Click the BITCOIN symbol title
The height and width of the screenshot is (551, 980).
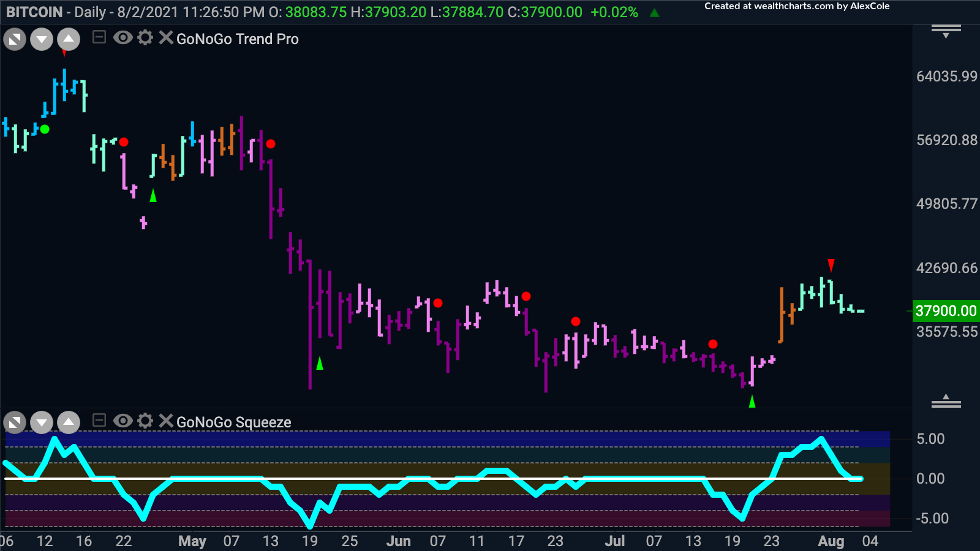click(34, 12)
